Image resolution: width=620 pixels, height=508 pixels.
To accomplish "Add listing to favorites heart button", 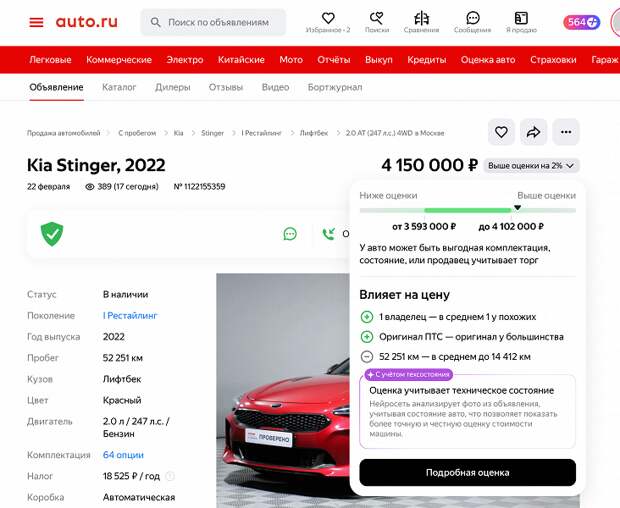I will pyautogui.click(x=501, y=132).
